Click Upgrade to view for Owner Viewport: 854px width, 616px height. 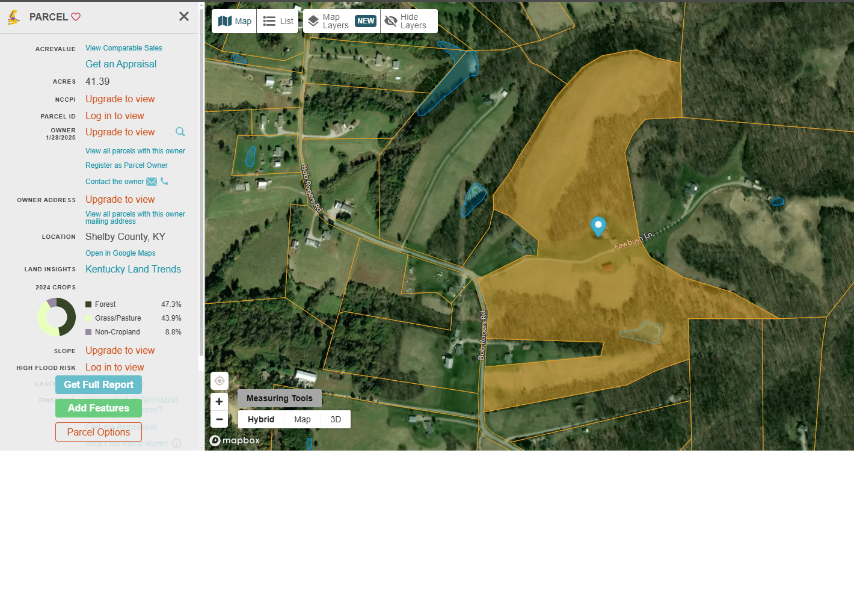(120, 132)
